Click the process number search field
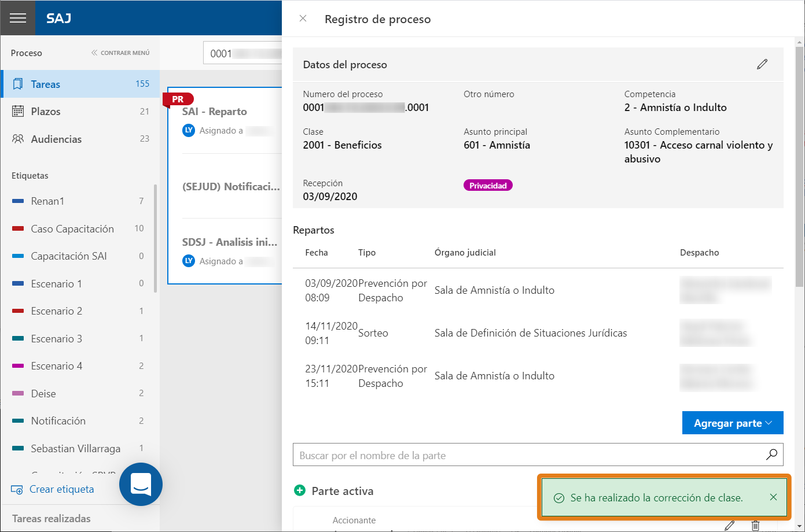Screen dimensions: 805x532 [x=243, y=53]
